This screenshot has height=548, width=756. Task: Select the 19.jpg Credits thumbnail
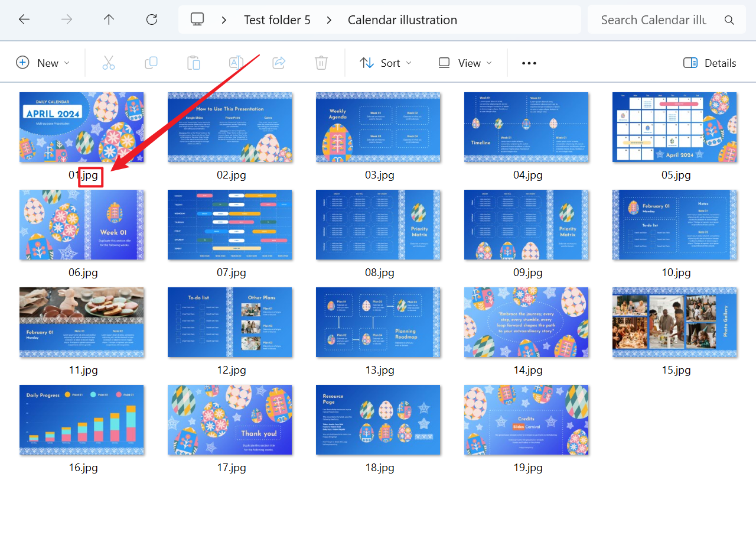point(526,420)
